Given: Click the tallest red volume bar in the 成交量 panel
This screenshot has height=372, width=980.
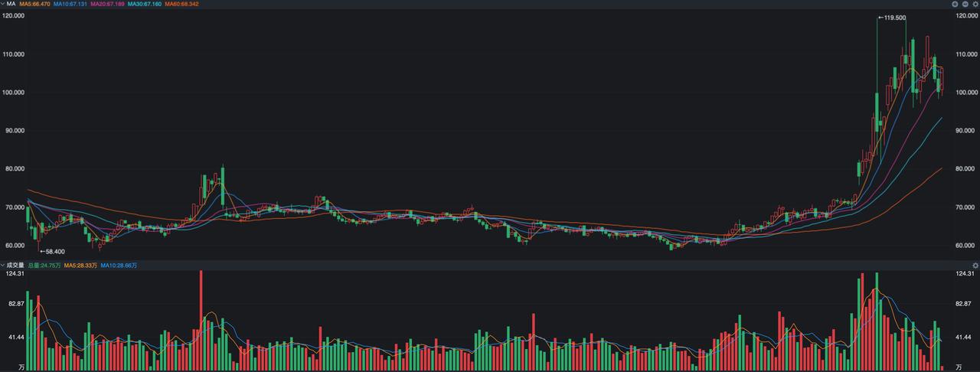Looking at the screenshot, I should pyautogui.click(x=201, y=321).
